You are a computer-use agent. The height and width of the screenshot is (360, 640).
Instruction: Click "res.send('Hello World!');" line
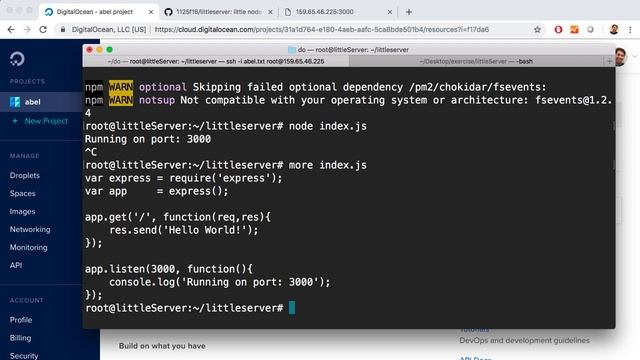point(184,230)
